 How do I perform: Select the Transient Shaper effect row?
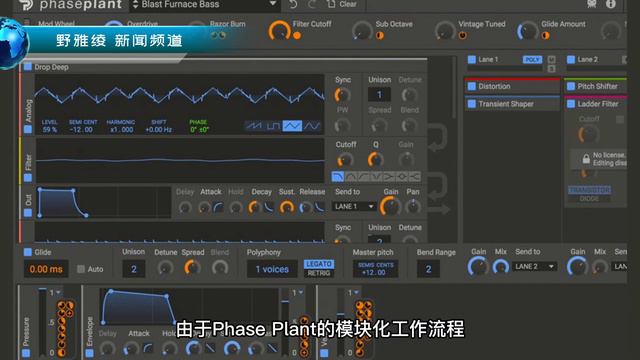512,104
